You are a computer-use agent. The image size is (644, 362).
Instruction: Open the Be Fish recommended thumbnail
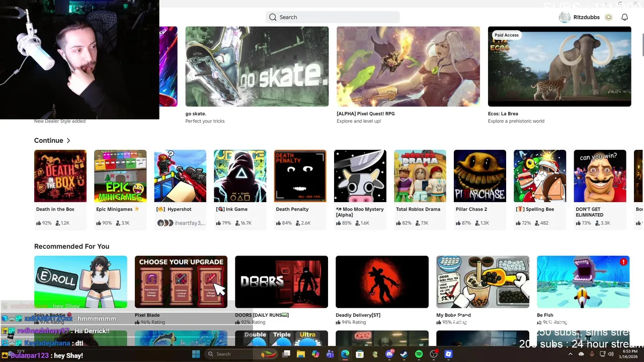click(x=583, y=282)
